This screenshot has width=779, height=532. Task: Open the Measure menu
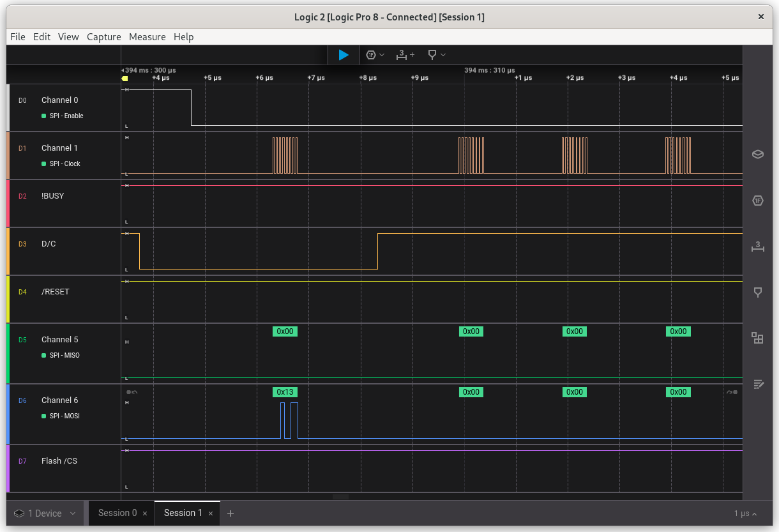coord(147,37)
